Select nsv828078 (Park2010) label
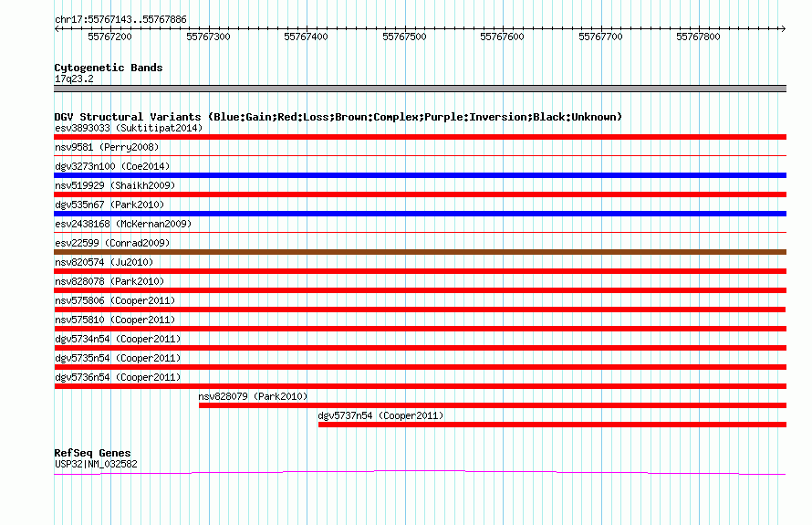Viewport: 812px width, 525px height. [109, 281]
